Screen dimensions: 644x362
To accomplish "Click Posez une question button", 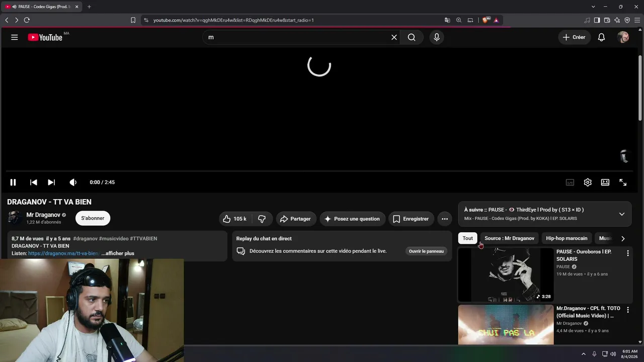I will pos(352,219).
